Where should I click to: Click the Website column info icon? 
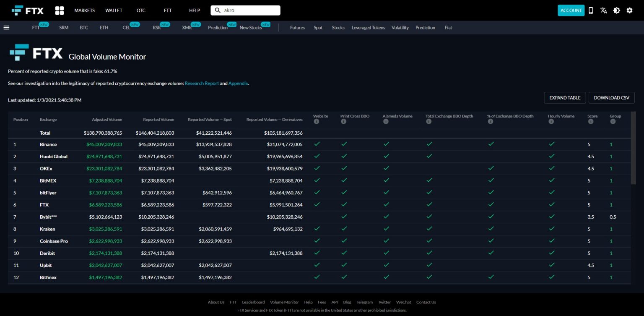point(316,122)
